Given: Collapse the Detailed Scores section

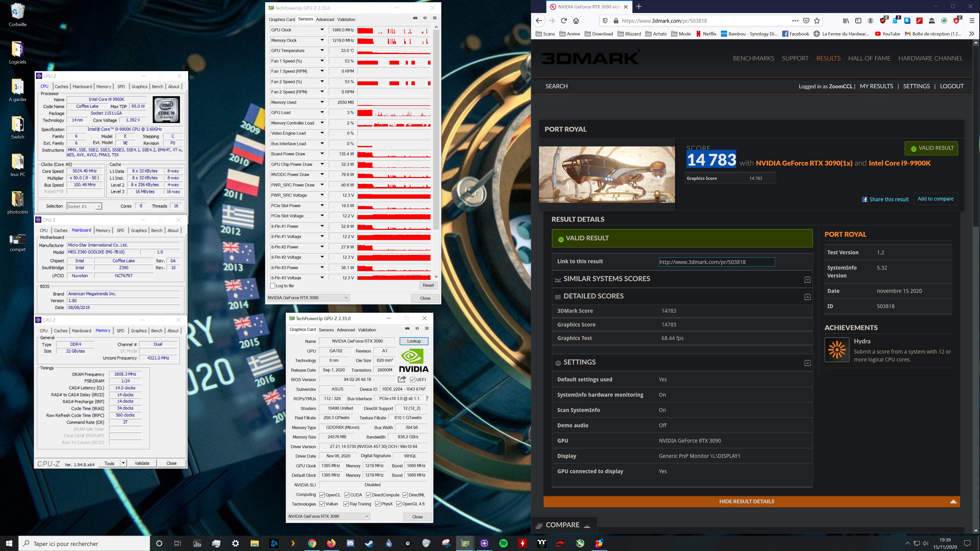Looking at the screenshot, I should [x=808, y=297].
